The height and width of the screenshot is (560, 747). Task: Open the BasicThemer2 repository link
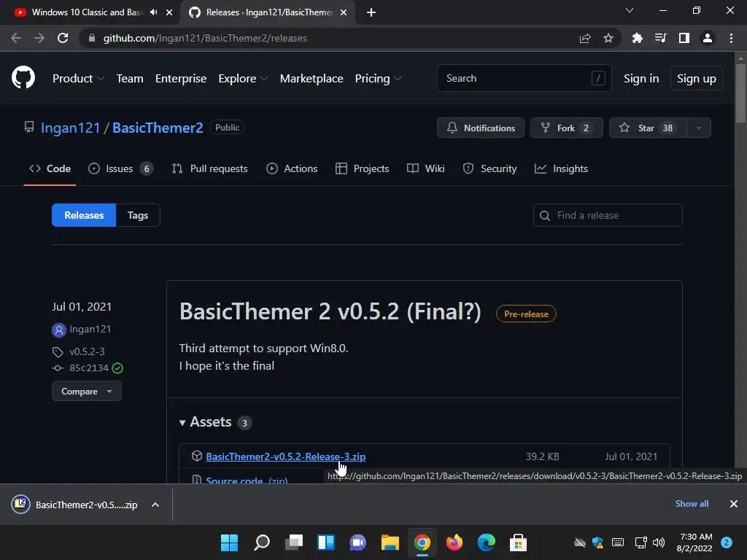click(x=158, y=128)
